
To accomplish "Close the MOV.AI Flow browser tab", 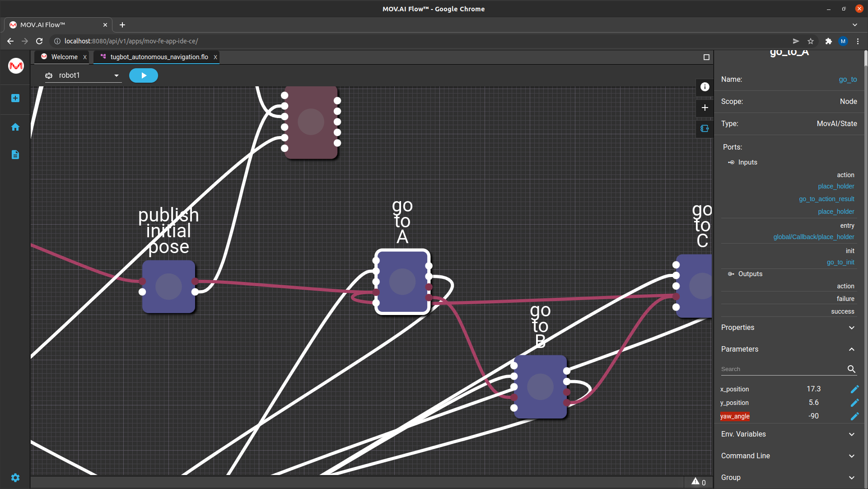I will coord(105,25).
